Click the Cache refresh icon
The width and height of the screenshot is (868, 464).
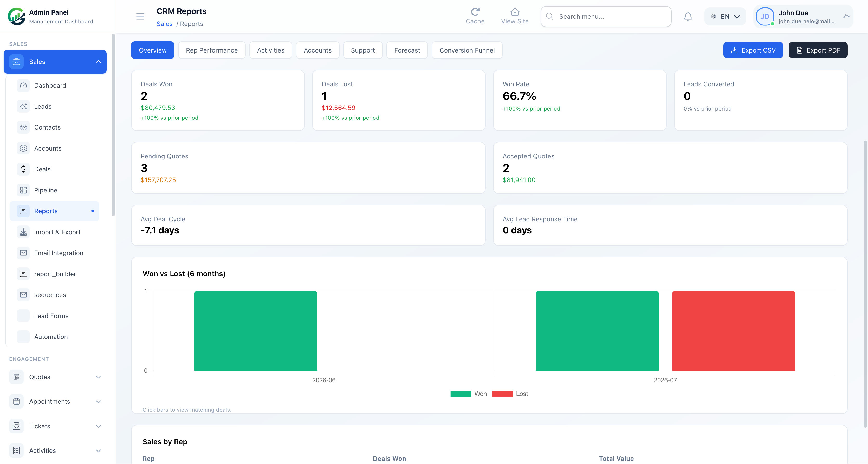475,12
